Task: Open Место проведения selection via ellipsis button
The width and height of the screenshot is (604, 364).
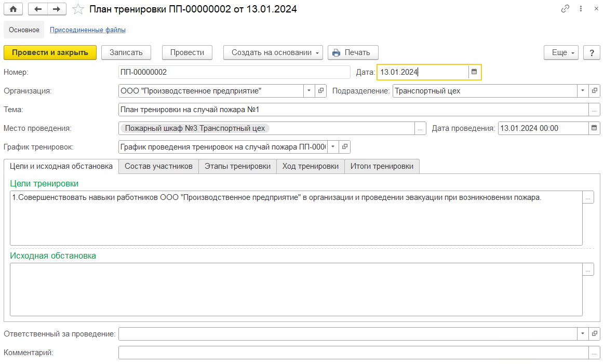Action: (420, 128)
